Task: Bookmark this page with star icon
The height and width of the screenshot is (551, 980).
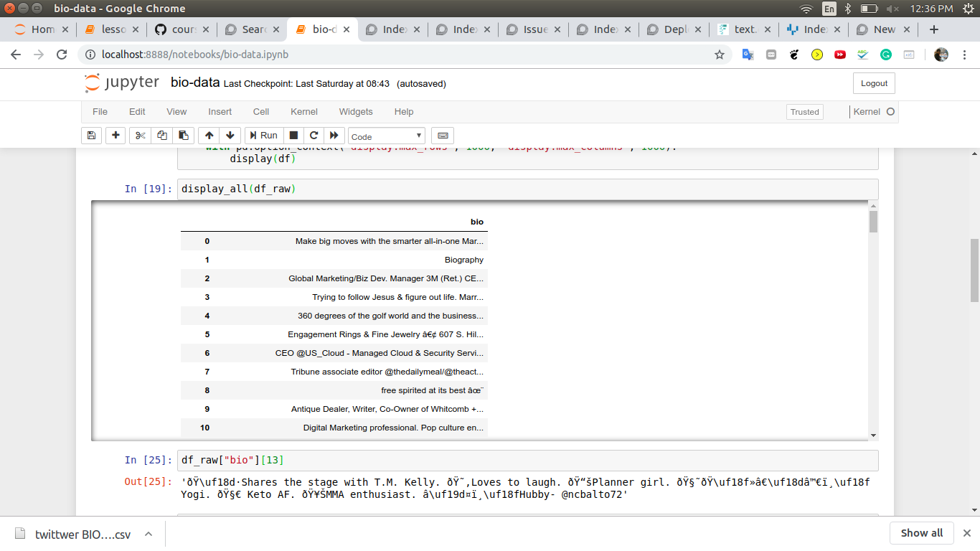Action: (720, 55)
